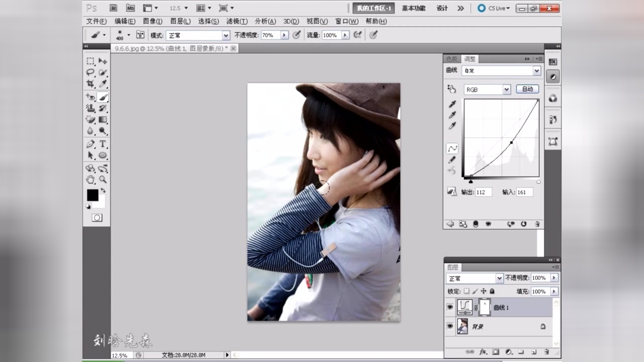Launch Bridge from the Br icon
This screenshot has height=362, width=644.
(x=114, y=8)
